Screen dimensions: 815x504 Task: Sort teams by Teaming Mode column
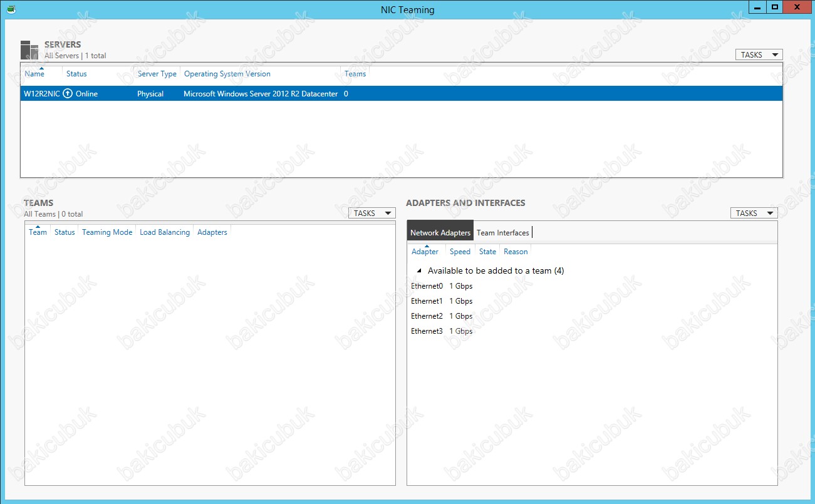coord(107,232)
